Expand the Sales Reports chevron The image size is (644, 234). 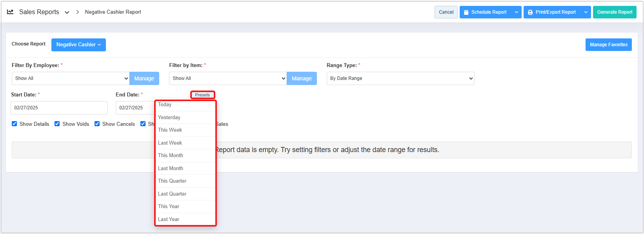click(x=67, y=13)
